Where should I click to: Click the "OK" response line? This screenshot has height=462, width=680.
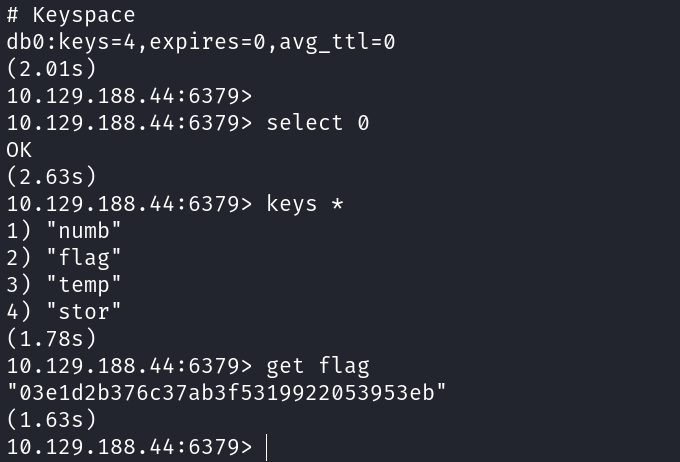19,150
